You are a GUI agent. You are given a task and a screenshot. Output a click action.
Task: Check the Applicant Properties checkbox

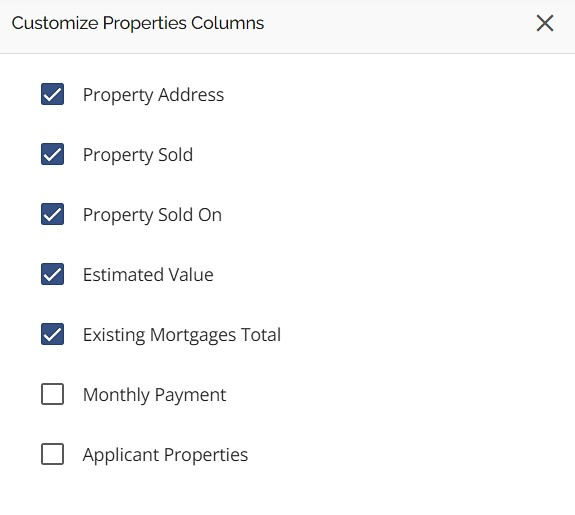tap(52, 454)
